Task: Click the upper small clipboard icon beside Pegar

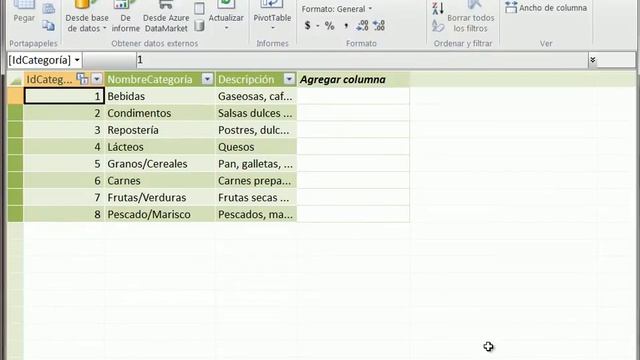Action: click(49, 9)
